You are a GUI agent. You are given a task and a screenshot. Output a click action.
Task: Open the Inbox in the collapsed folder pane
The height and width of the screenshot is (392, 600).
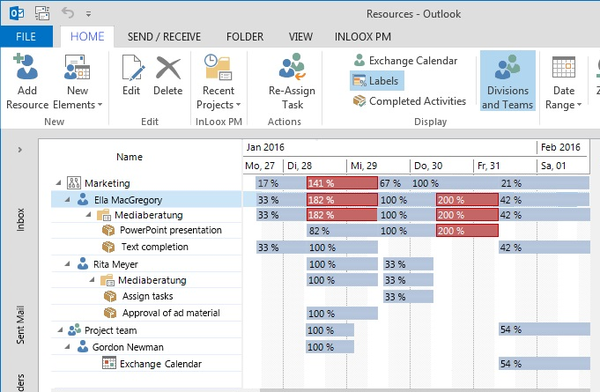tap(20, 220)
